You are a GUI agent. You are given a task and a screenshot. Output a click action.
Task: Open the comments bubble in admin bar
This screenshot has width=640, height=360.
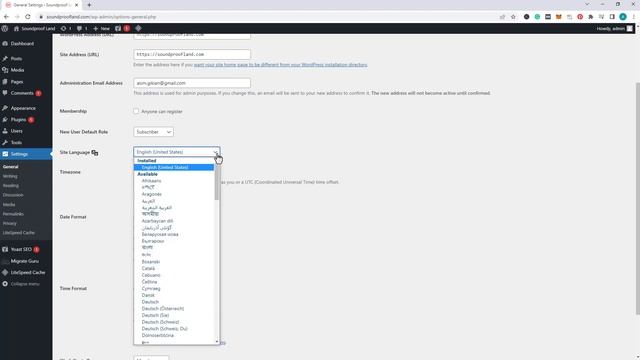click(82, 29)
